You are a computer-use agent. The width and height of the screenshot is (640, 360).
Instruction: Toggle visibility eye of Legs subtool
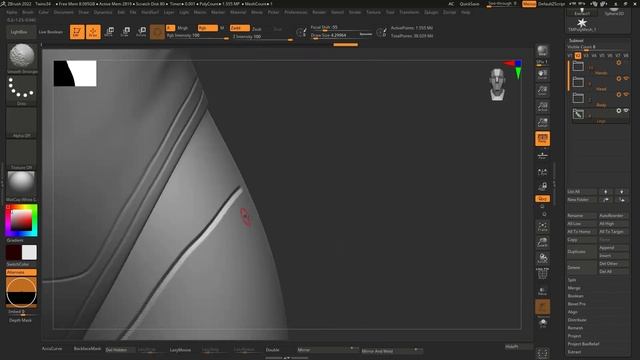click(x=626, y=110)
